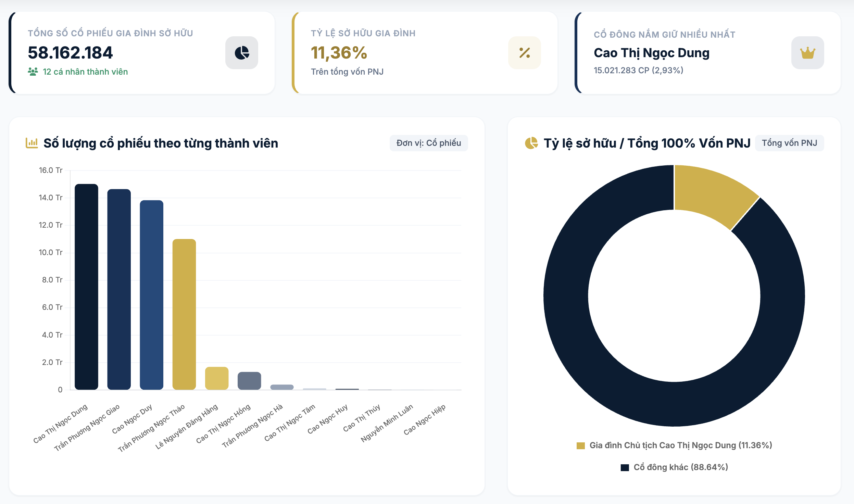Select the gray Cao Thị Ngọc Hồng bar
The image size is (854, 504).
[x=249, y=381]
